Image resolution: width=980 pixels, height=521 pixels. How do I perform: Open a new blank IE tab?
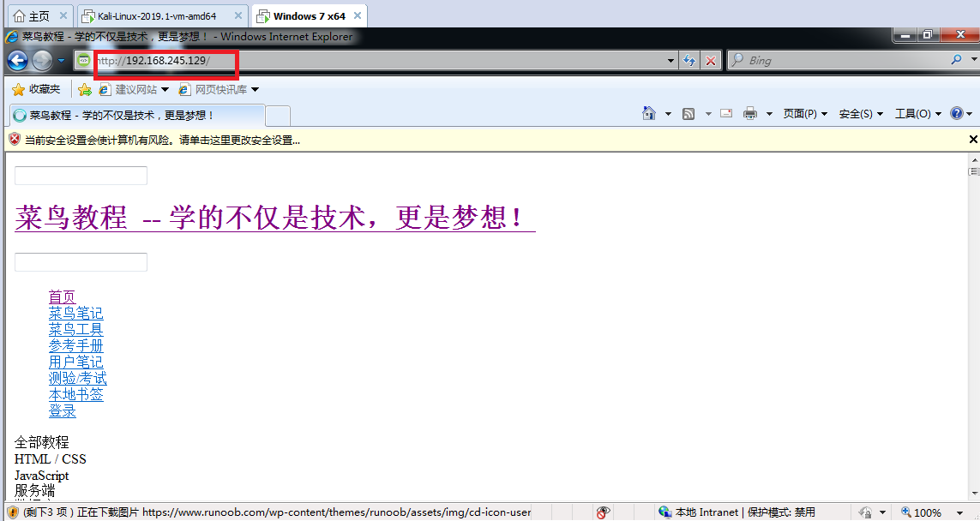278,117
